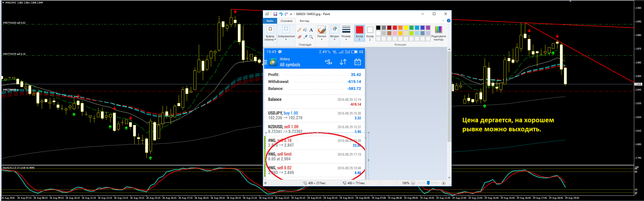
Task: Click the Paint vertical scrollbar thumb
Action: [449, 97]
